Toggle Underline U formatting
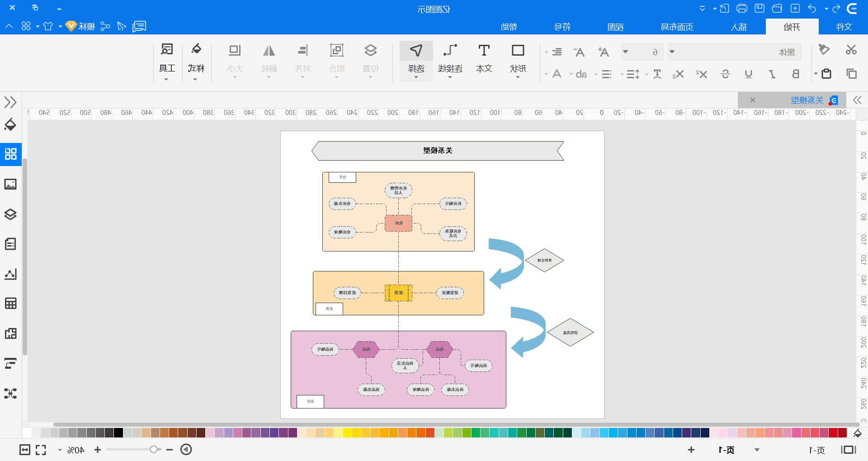The height and width of the screenshot is (461, 868). 749,74
